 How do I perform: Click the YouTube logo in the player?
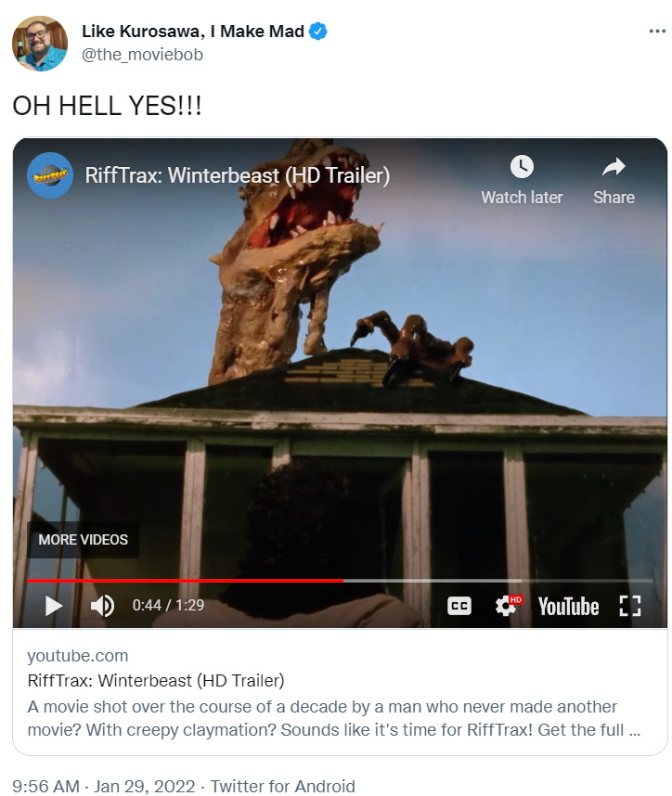tap(568, 606)
